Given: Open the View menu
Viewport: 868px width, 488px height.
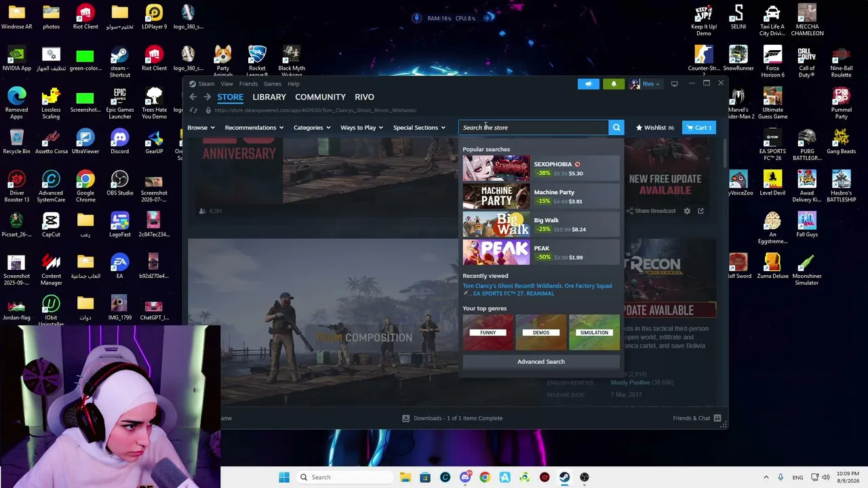Looking at the screenshot, I should 226,84.
